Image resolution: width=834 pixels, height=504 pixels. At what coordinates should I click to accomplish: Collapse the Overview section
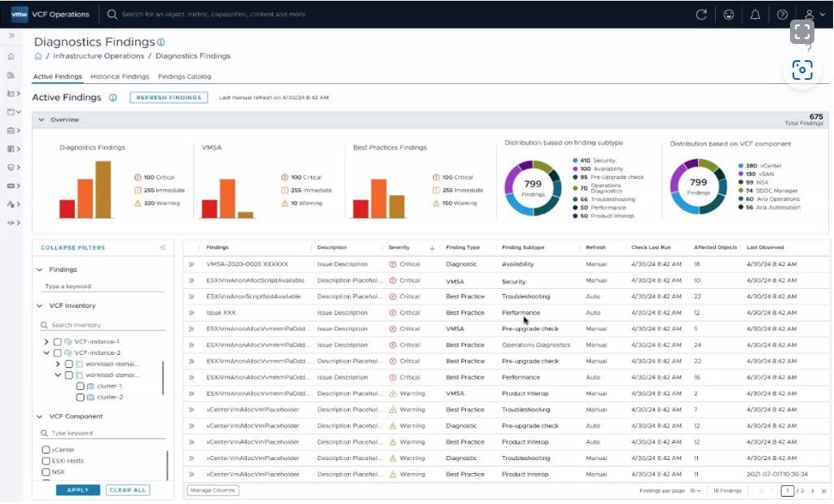tap(41, 121)
